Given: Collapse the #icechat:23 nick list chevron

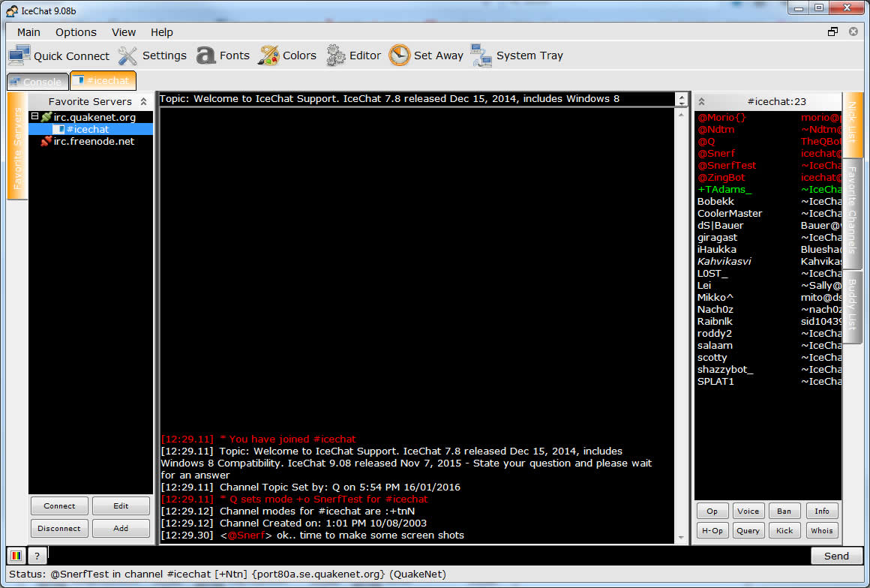Looking at the screenshot, I should point(701,101).
